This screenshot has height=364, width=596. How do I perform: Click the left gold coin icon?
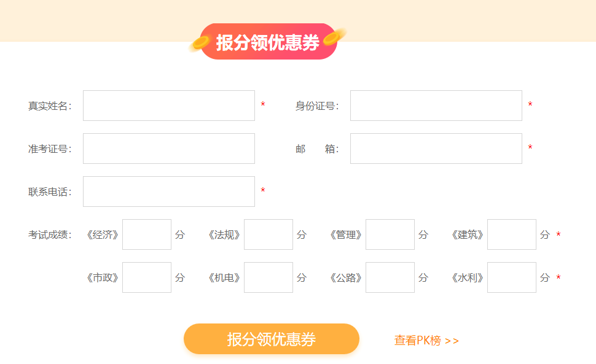click(x=202, y=42)
